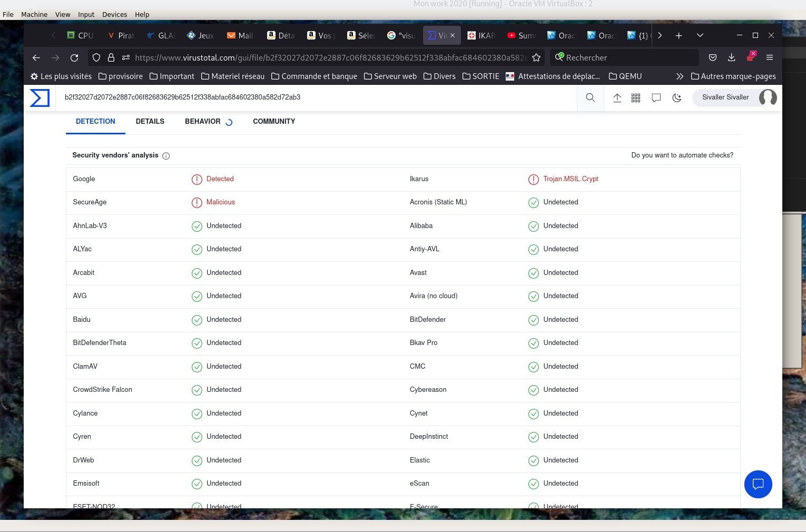The height and width of the screenshot is (532, 806).
Task: Click the VirusTotal logo icon
Action: (40, 98)
